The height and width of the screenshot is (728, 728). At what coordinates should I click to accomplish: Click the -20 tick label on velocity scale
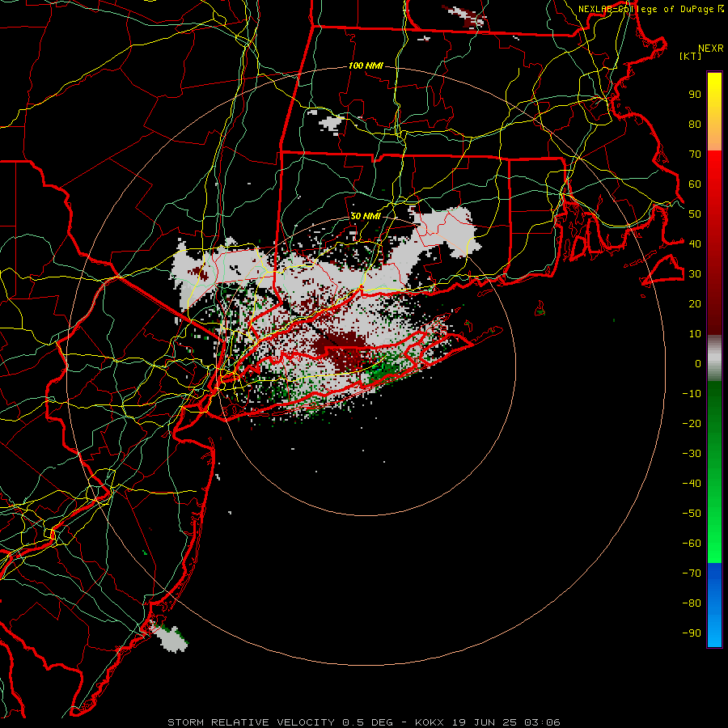(692, 424)
